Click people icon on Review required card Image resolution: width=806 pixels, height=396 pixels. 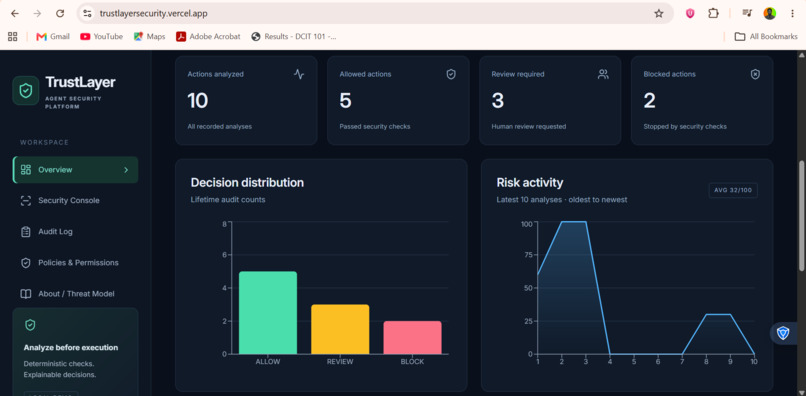pos(603,75)
